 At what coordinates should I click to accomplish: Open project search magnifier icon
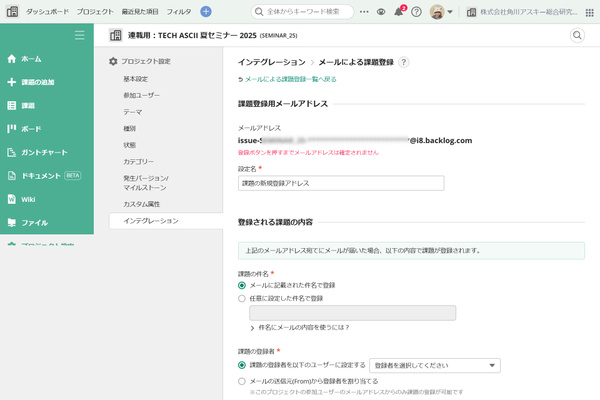coord(577,35)
